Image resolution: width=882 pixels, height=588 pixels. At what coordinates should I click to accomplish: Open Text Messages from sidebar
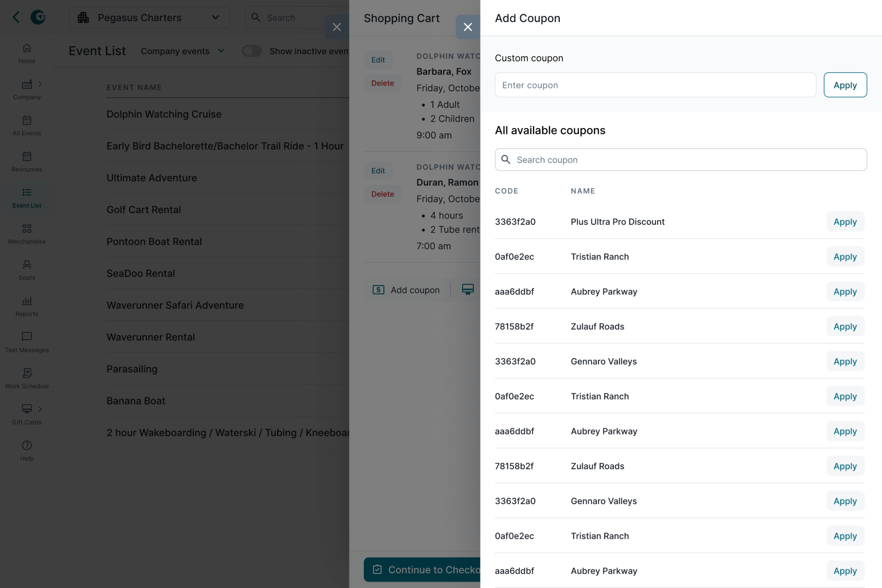pyautogui.click(x=27, y=342)
